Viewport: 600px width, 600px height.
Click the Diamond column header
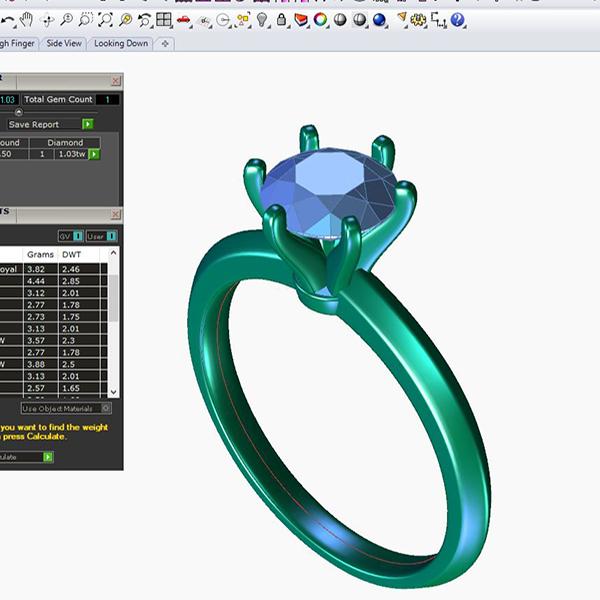tap(65, 143)
